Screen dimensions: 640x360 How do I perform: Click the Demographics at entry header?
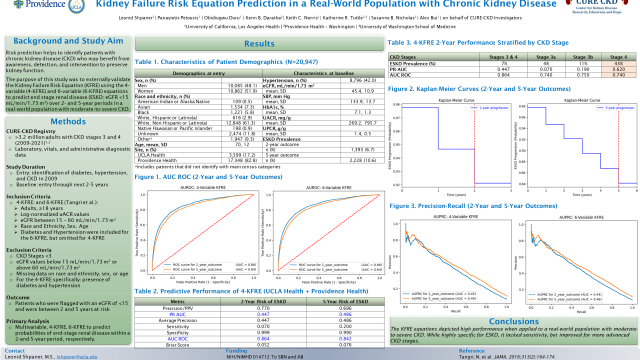tap(198, 73)
